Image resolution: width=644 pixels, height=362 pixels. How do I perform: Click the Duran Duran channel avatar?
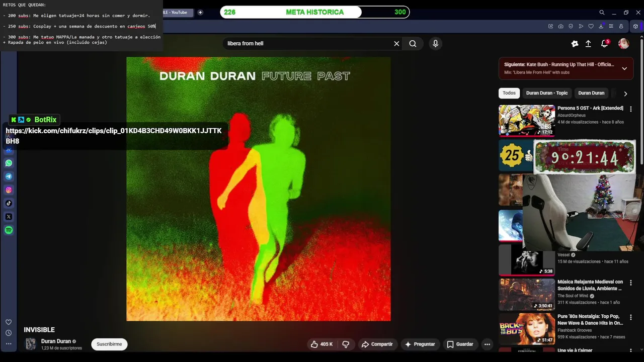[31, 344]
